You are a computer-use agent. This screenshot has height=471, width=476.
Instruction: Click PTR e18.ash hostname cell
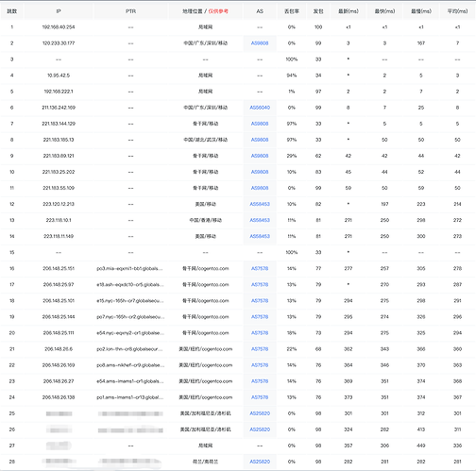(130, 284)
